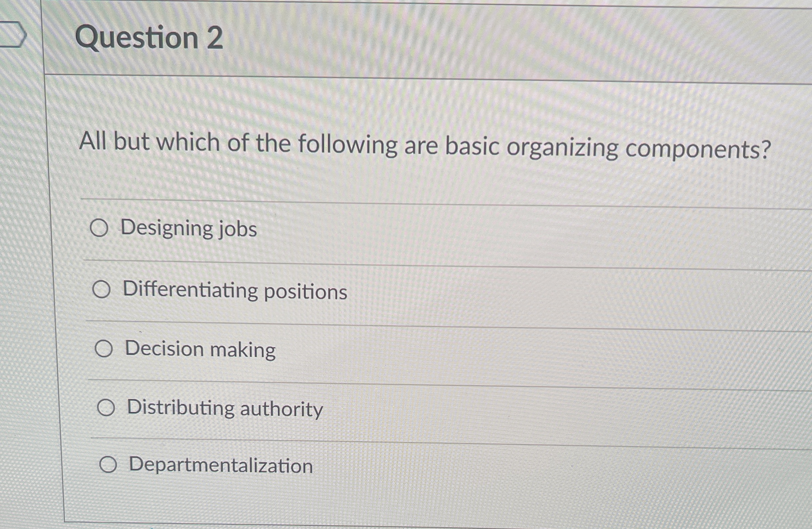Click the 'Differentiating positions' answer label text
The height and width of the screenshot is (529, 812).
click(x=235, y=291)
